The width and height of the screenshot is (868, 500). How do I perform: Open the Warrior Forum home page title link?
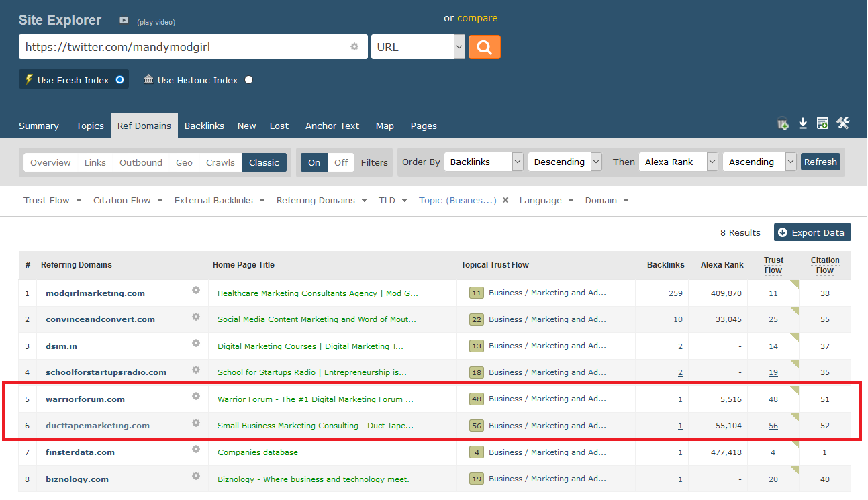316,399
